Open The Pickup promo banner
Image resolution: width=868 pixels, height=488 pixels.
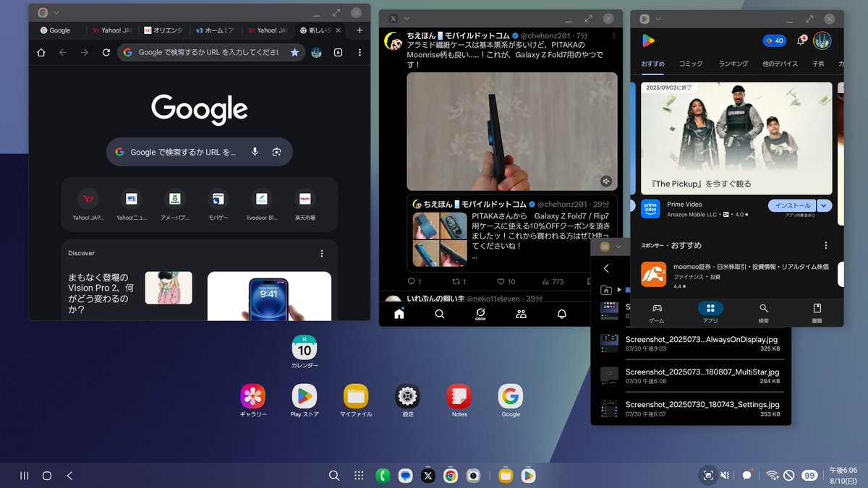736,137
